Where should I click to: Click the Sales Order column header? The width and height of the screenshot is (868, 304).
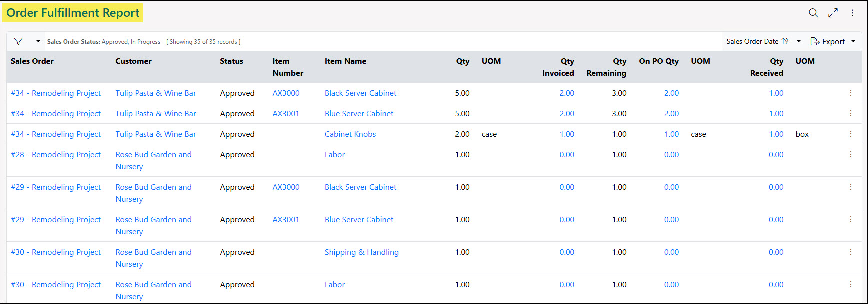pyautogui.click(x=32, y=61)
